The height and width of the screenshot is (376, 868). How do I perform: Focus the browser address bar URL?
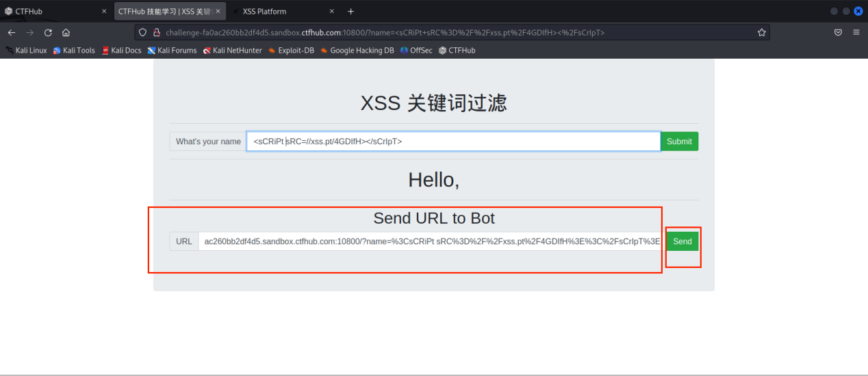click(452, 32)
